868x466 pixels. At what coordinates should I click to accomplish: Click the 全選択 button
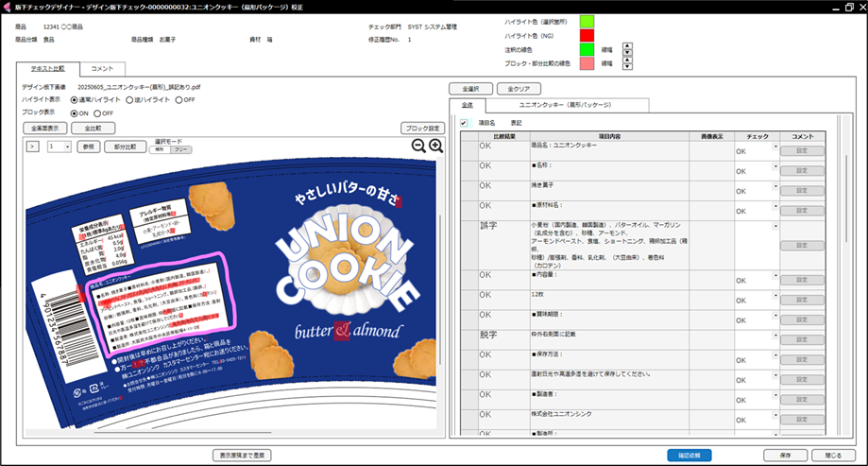pos(470,89)
